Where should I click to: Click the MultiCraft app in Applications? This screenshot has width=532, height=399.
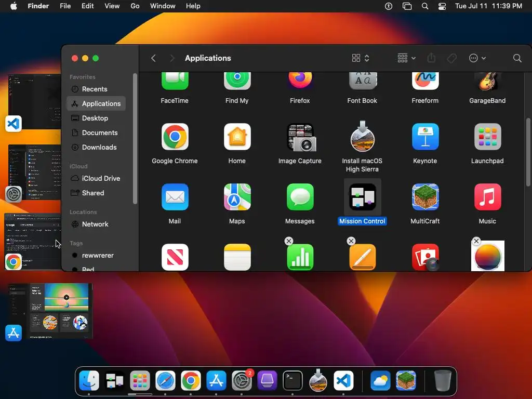click(425, 197)
